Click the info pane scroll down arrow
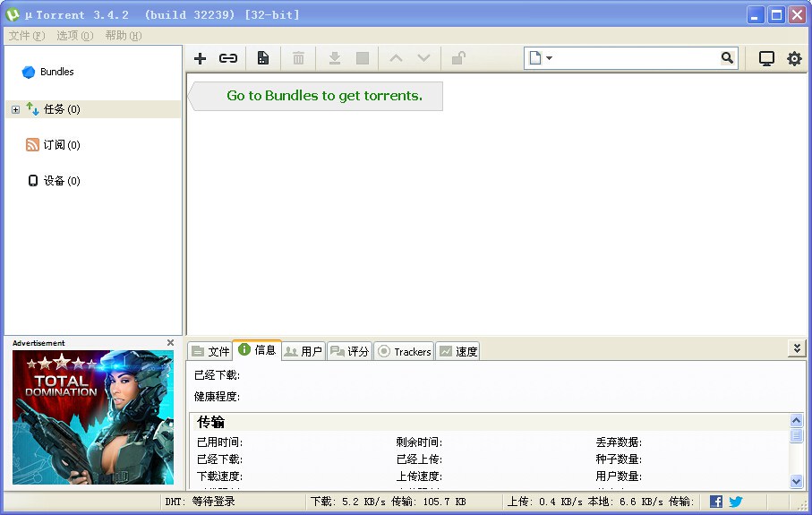 (796, 481)
